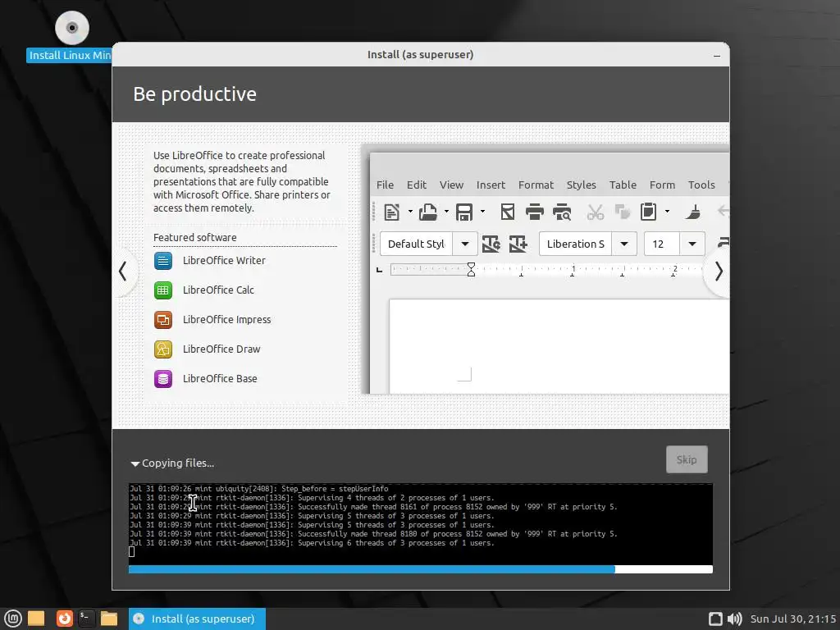Screen dimensions: 840x630
Task: Select the LibreOffice Impress label
Action: pyautogui.click(x=226, y=320)
